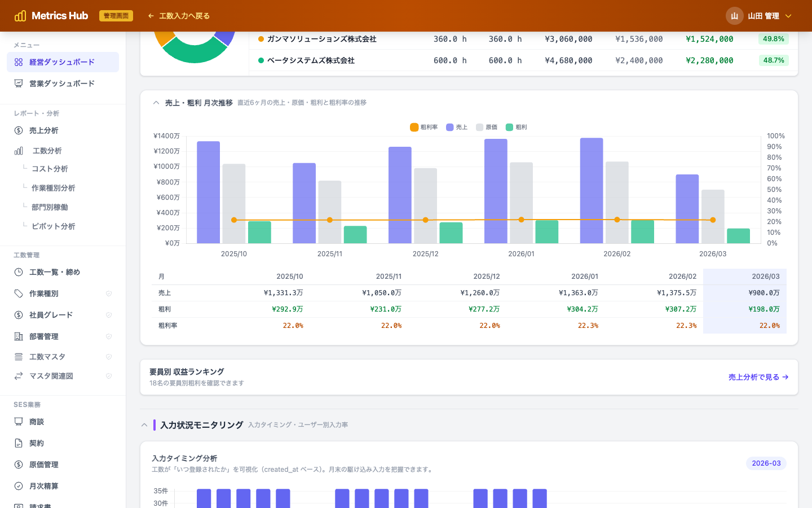This screenshot has height=508, width=812.
Task: Click the document icon beside 契約
Action: pos(19,443)
